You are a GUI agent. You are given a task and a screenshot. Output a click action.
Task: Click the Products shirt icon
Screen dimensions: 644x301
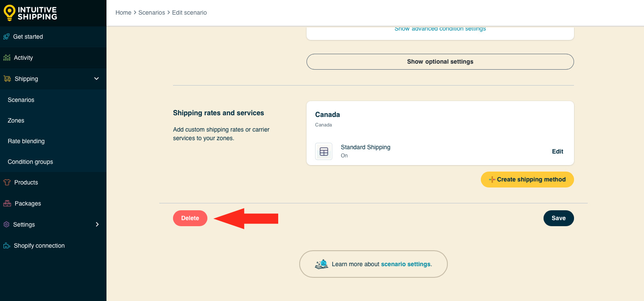coord(6,182)
